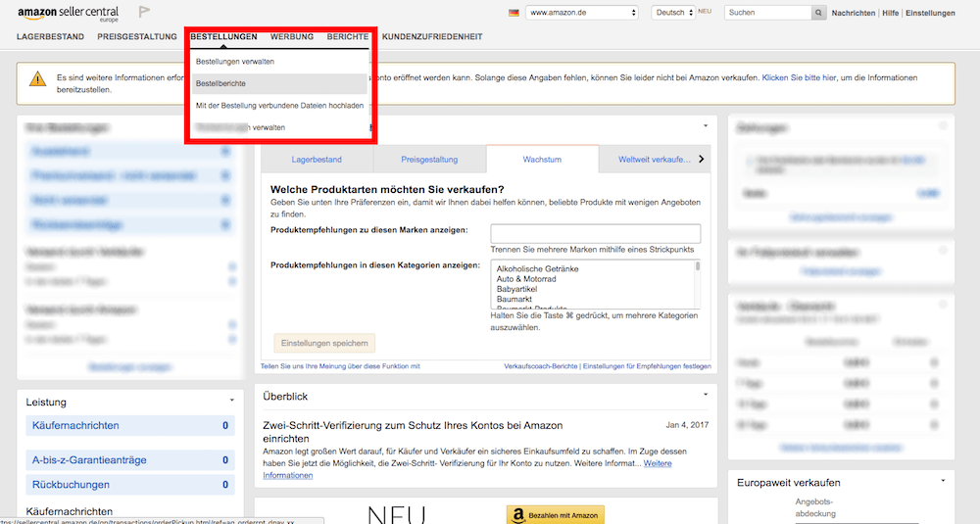Switch to the Wachstum tab
Viewport: 980px width, 524px height.
point(542,160)
